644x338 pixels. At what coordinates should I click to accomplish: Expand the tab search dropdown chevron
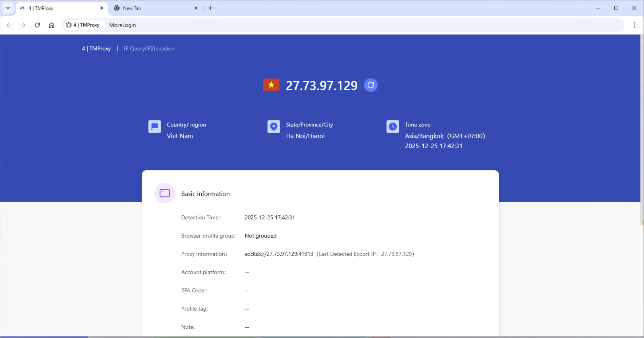click(8, 8)
